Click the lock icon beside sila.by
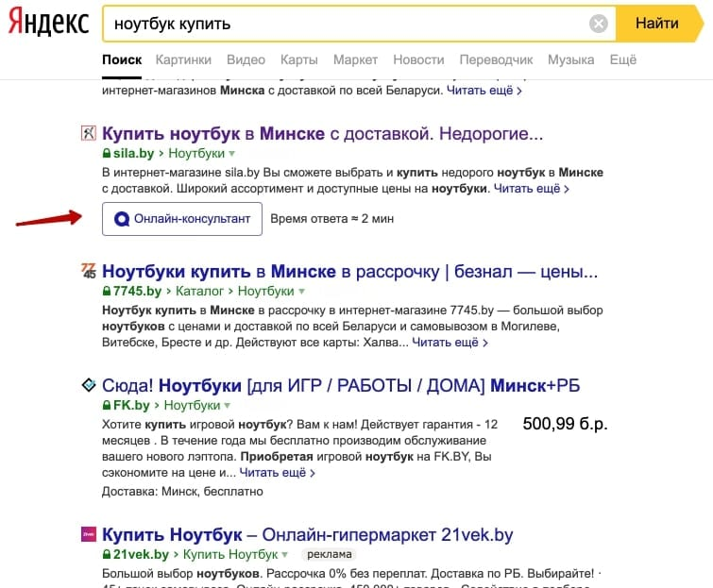Screen dimensions: 713x588 click(107, 153)
